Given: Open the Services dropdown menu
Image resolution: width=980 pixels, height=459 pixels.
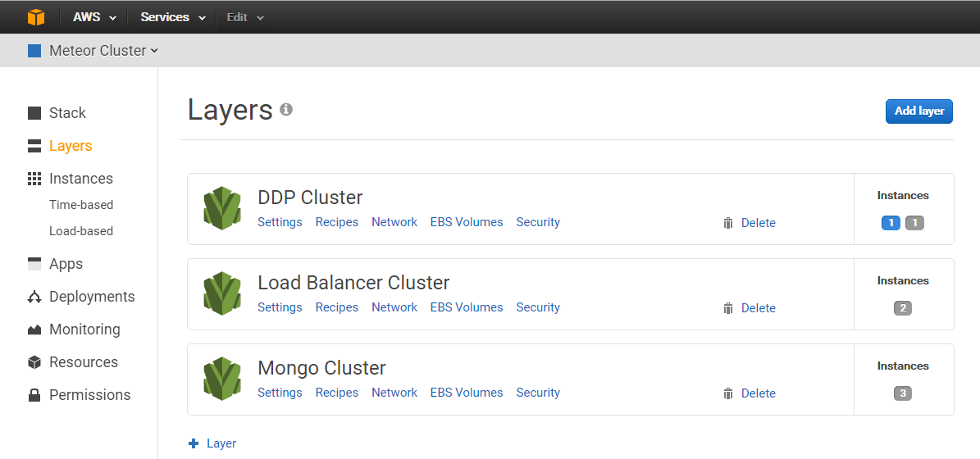Looking at the screenshot, I should pyautogui.click(x=173, y=17).
